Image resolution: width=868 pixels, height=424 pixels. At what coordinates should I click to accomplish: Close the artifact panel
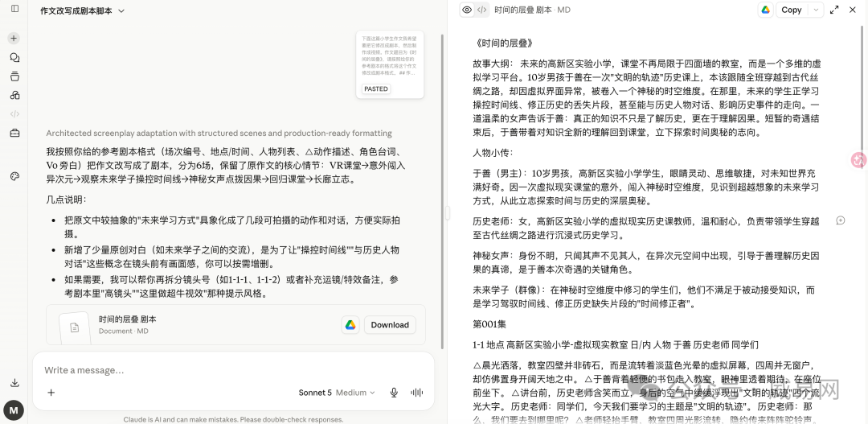[853, 10]
